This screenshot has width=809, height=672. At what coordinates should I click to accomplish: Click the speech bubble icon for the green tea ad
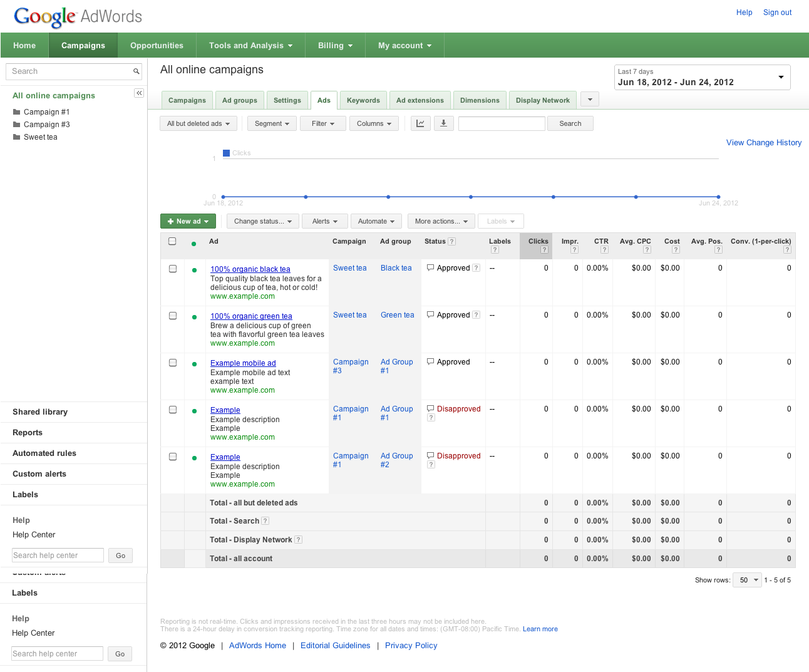point(430,315)
